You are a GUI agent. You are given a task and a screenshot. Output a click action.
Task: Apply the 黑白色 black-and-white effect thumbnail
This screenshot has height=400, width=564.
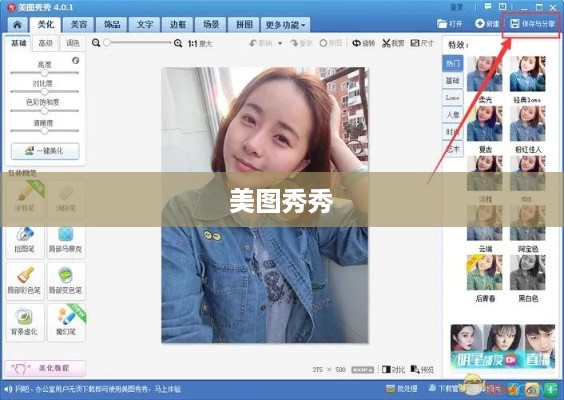coord(527,273)
